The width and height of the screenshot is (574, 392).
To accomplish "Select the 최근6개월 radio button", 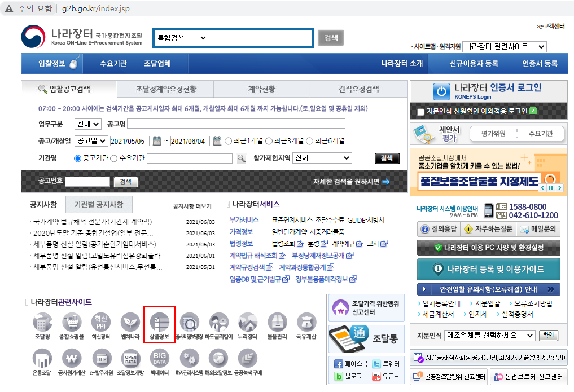I will (310, 141).
